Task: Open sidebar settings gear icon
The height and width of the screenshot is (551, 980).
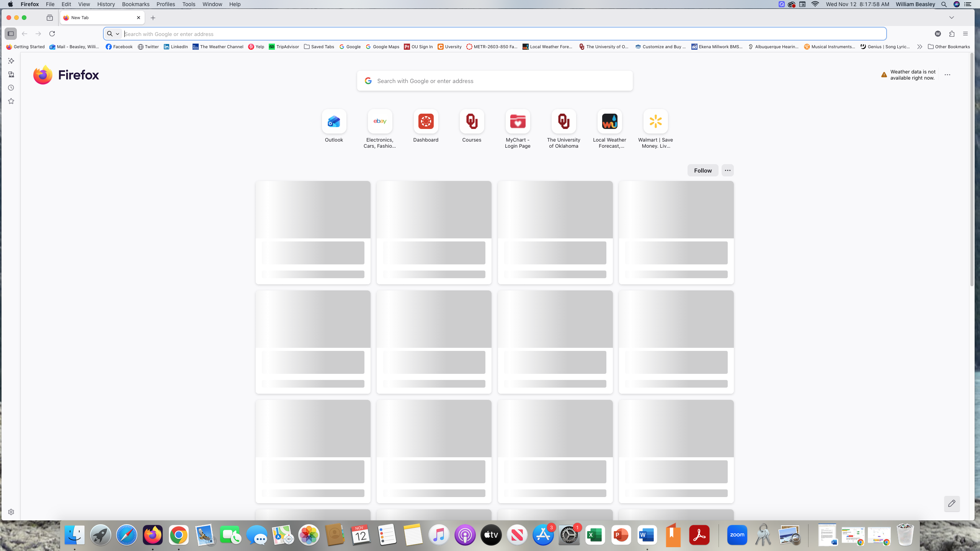Action: pos(11,512)
